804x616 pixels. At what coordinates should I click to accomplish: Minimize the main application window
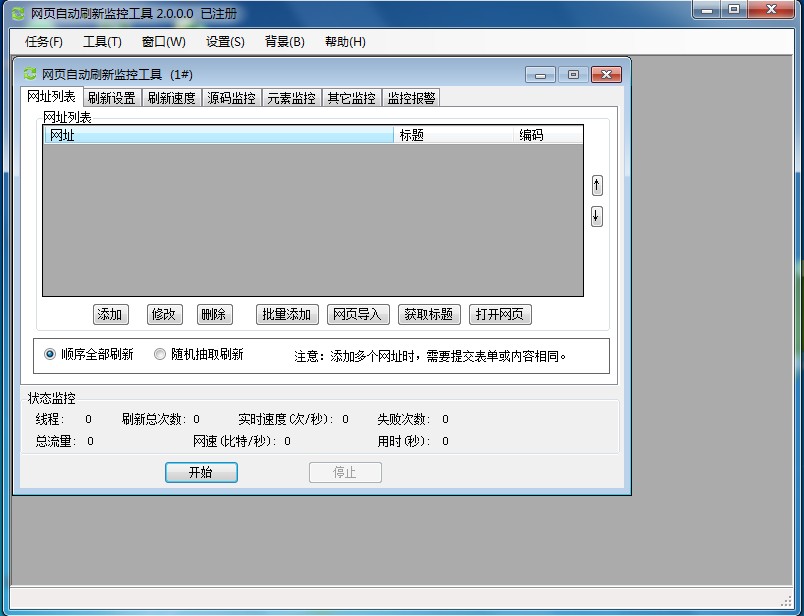click(707, 10)
